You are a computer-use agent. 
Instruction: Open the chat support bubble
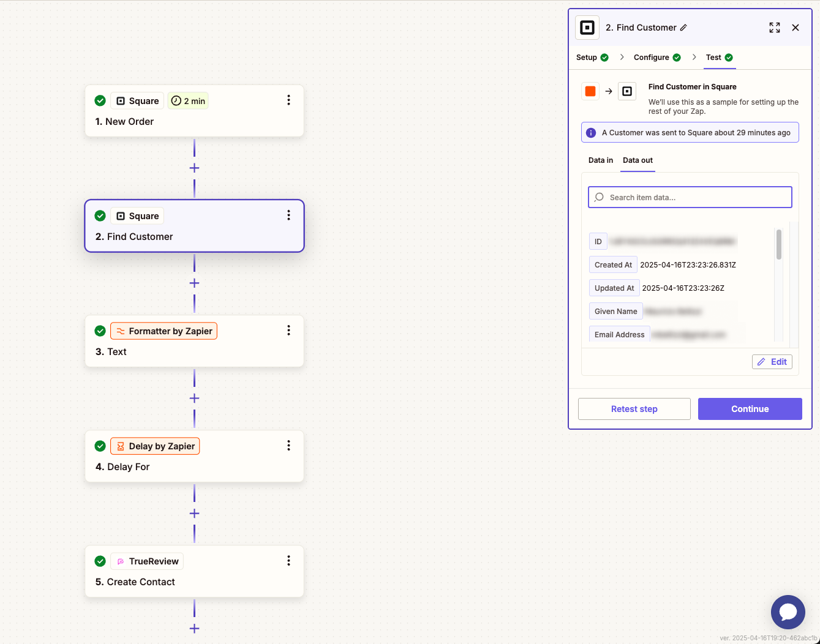(788, 612)
